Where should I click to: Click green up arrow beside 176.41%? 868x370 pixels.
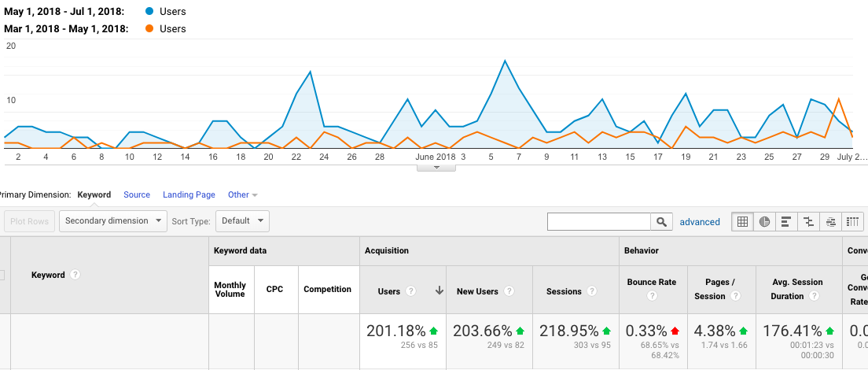[x=829, y=331]
